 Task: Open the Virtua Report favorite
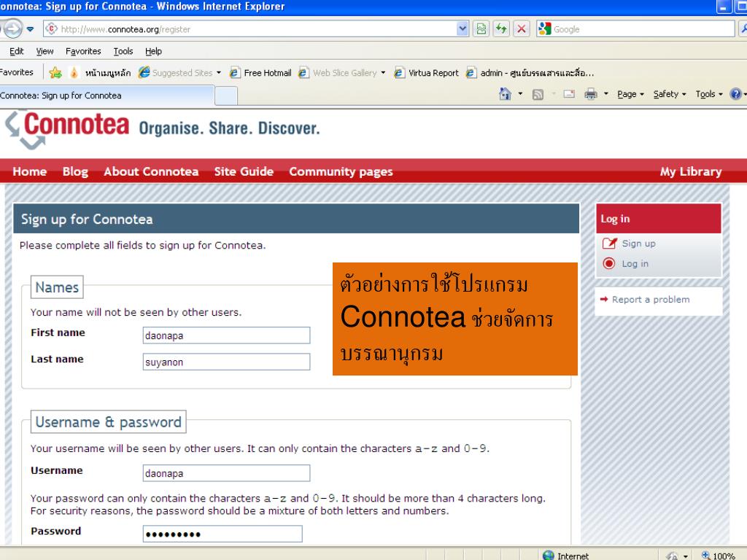click(x=426, y=73)
